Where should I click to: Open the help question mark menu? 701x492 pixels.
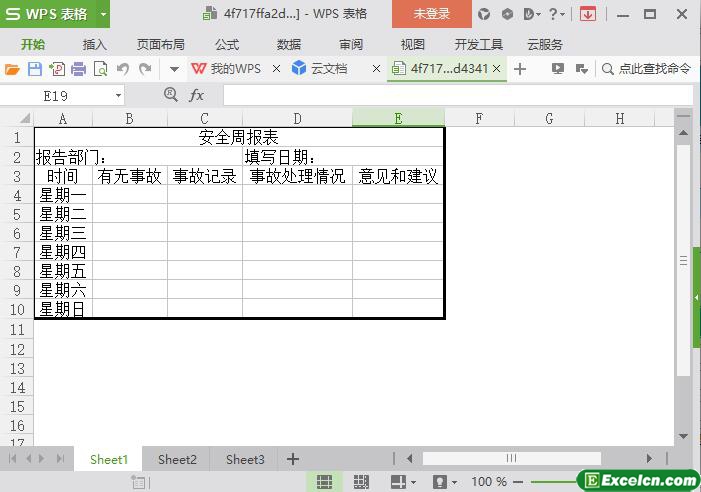pos(556,14)
